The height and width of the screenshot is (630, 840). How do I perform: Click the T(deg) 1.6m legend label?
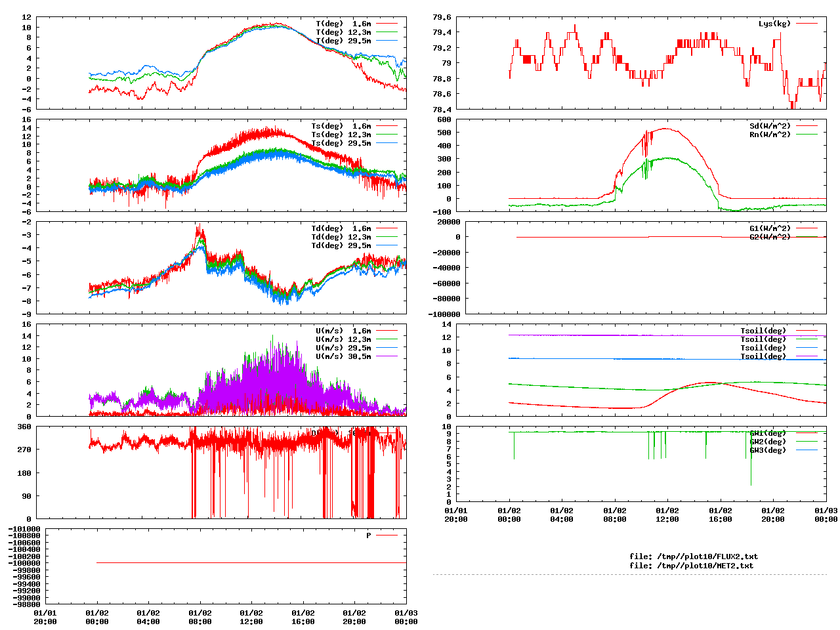pos(343,24)
